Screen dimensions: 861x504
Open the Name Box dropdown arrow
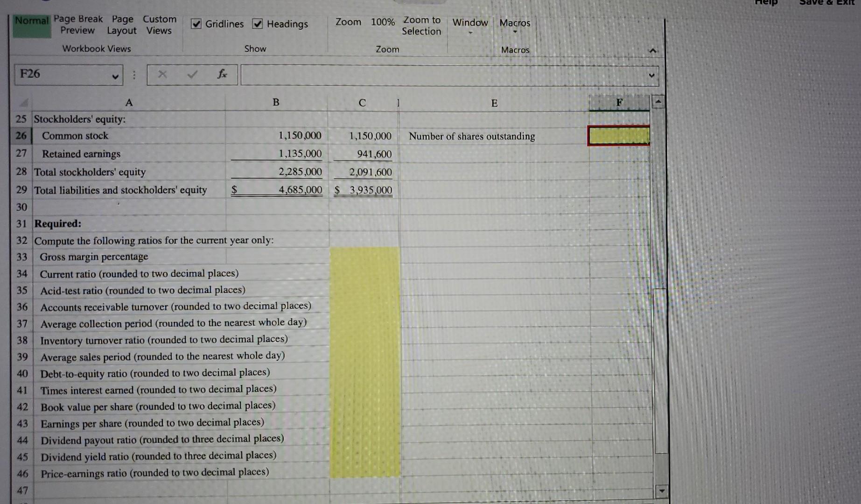[115, 77]
